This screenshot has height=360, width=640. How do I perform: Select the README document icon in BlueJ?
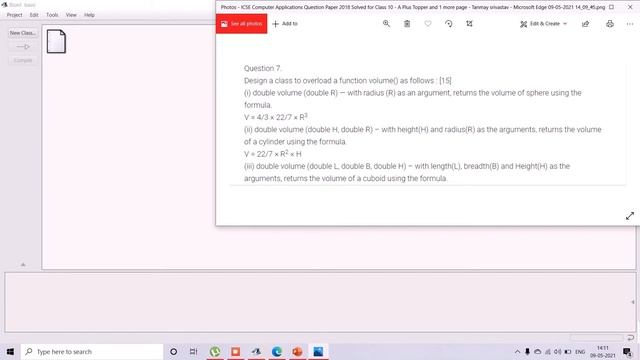click(56, 41)
